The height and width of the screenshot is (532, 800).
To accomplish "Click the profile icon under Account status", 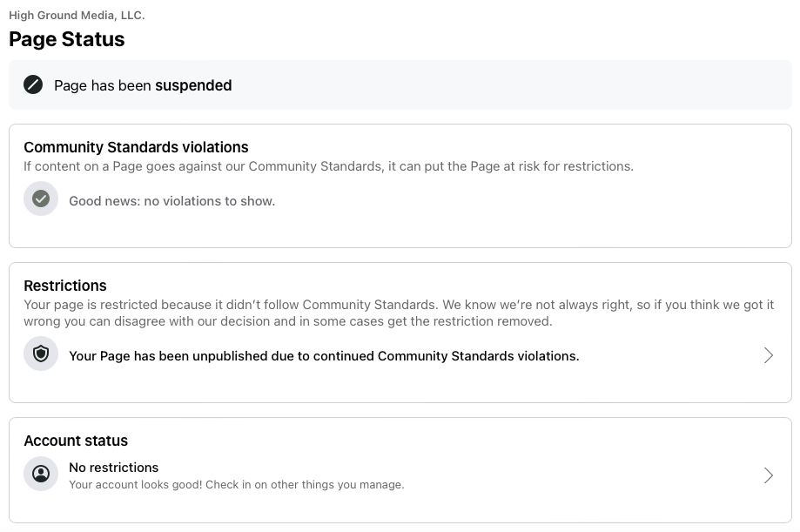I will click(41, 475).
